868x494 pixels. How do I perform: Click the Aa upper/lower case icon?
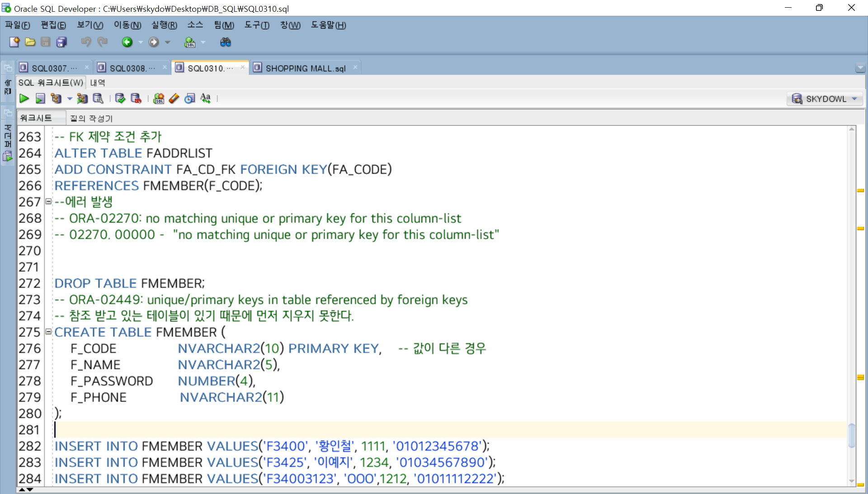206,99
